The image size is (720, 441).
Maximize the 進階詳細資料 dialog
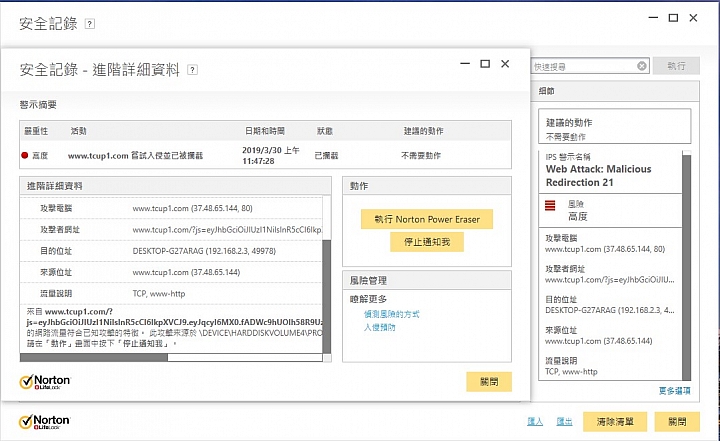point(485,64)
